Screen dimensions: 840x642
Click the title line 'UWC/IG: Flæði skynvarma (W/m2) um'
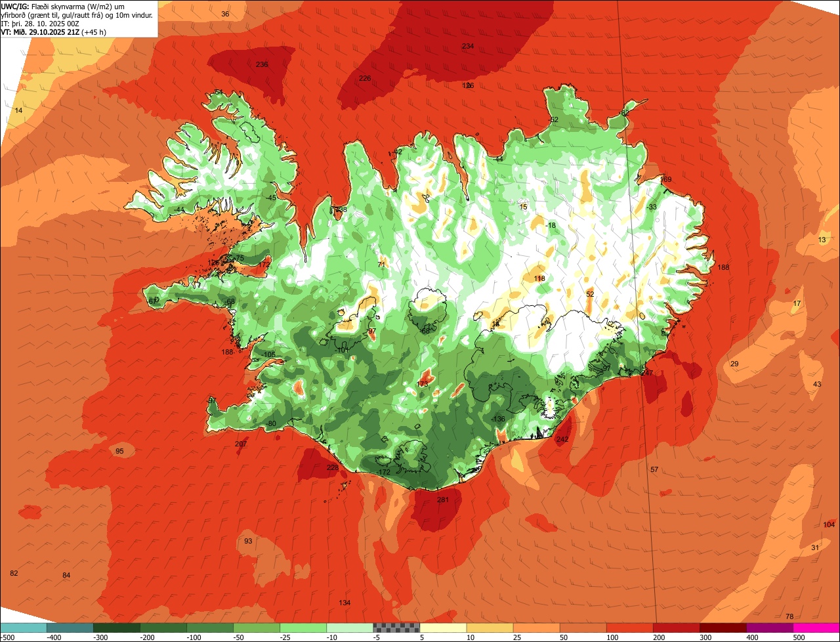point(63,6)
